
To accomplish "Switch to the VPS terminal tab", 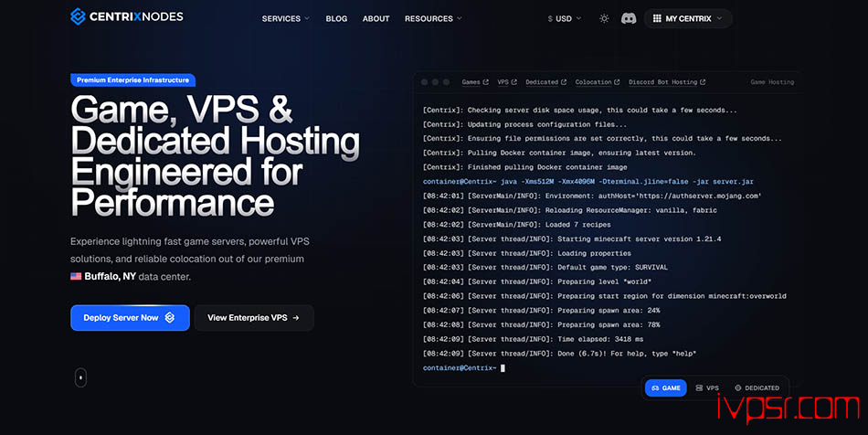I will 707,388.
